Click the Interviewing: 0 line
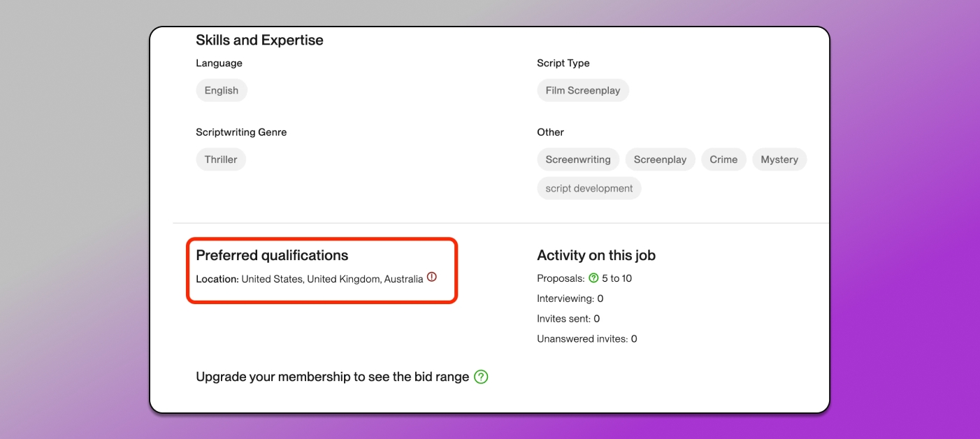The image size is (980, 439). point(570,298)
